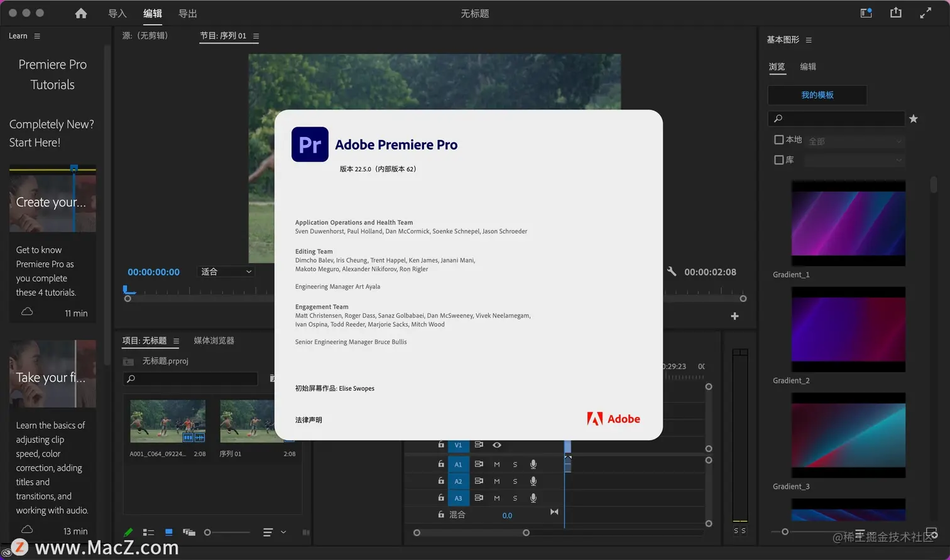The width and height of the screenshot is (950, 560).
Task: Enable the 库 checkbox
Action: coord(779,160)
